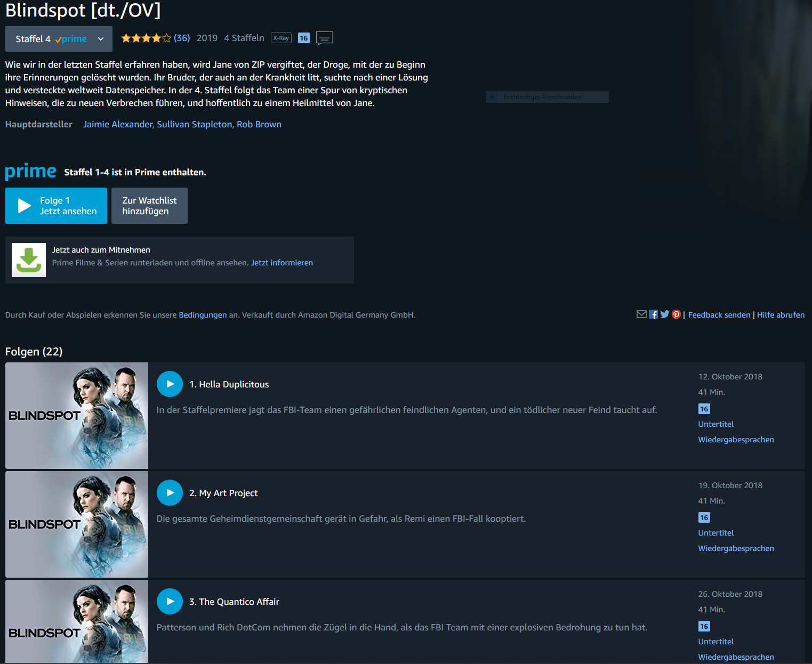The width and height of the screenshot is (812, 664).
Task: Click age badge 16 for episode 2
Action: point(704,517)
